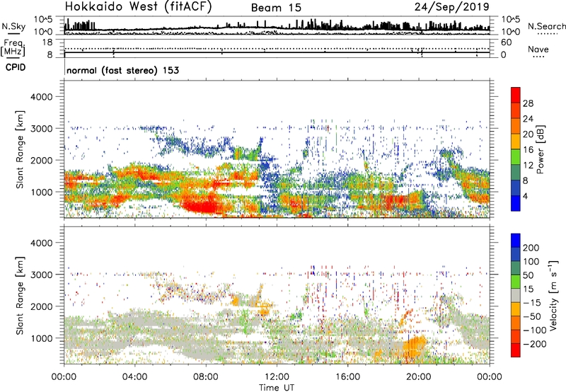Select the "24" power colorbar label

click(x=528, y=119)
